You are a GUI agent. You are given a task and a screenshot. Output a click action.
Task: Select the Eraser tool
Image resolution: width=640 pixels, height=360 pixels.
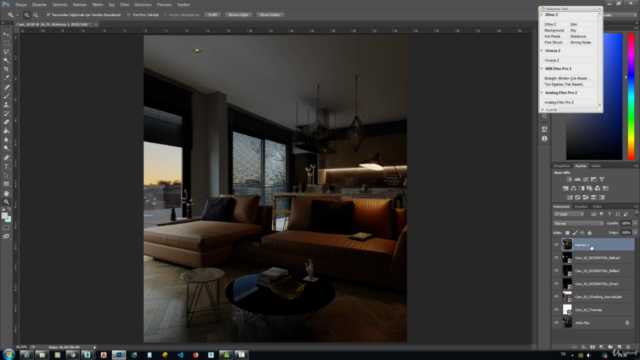tap(6, 122)
